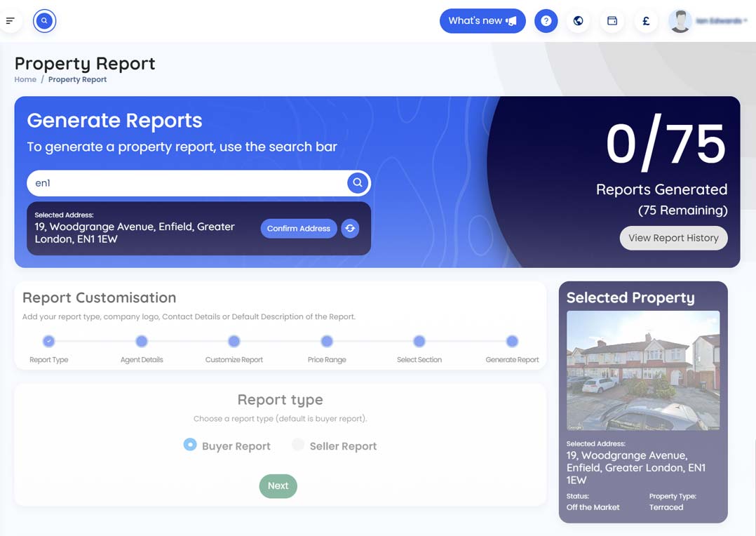Go to the Report Type step
Viewport: 756px width, 536px height.
click(48, 341)
